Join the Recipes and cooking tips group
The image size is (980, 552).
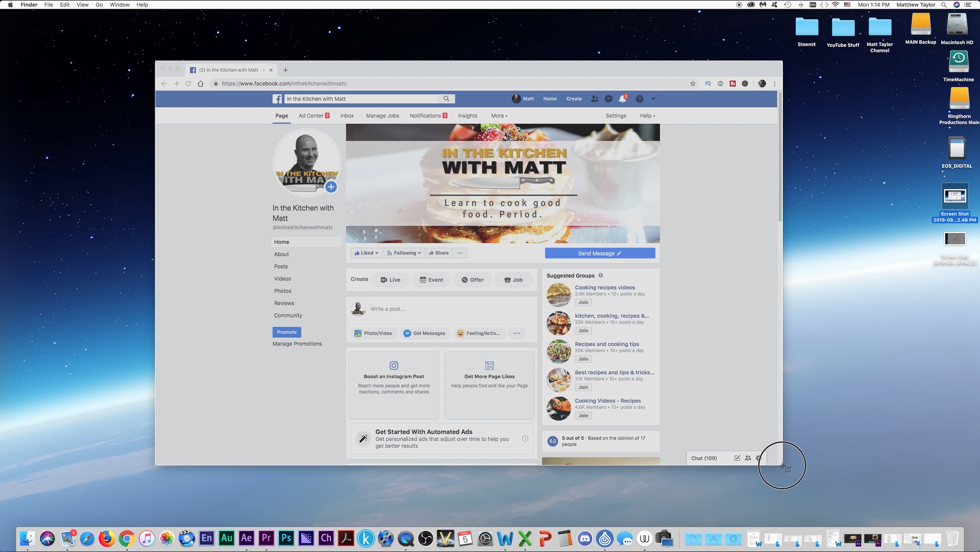click(583, 359)
